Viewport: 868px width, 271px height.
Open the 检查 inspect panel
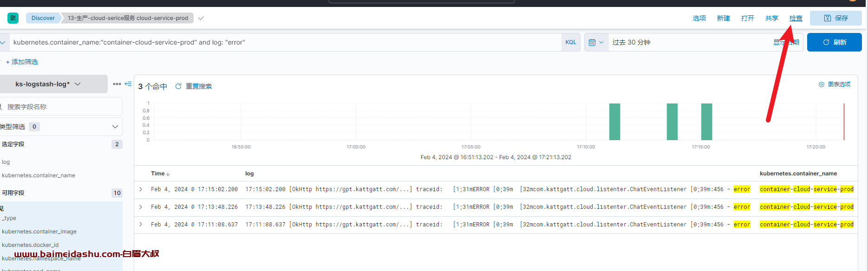pyautogui.click(x=796, y=18)
